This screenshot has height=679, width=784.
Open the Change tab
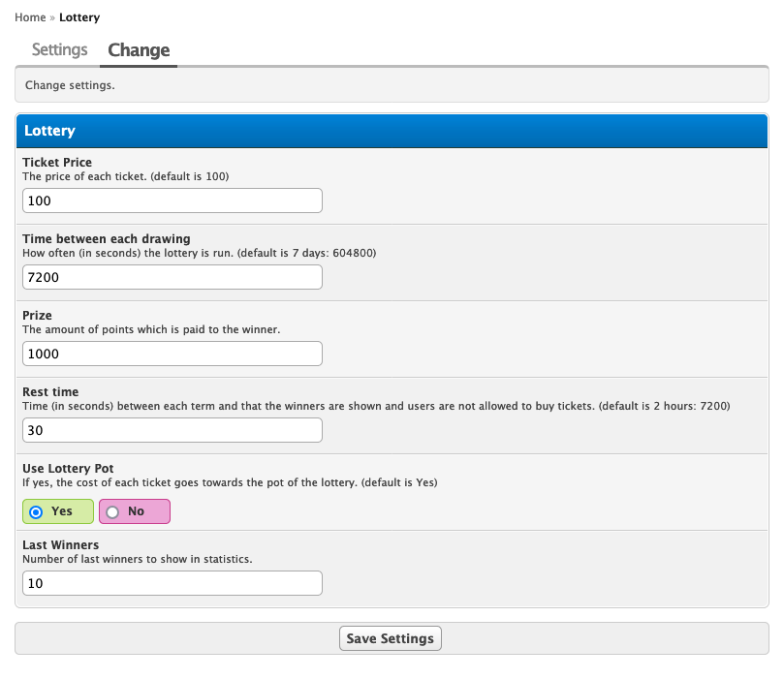click(139, 50)
